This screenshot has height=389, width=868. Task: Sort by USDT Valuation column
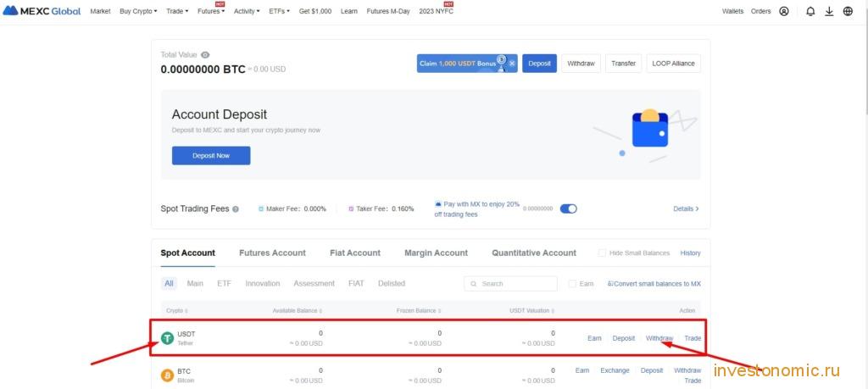click(x=532, y=311)
